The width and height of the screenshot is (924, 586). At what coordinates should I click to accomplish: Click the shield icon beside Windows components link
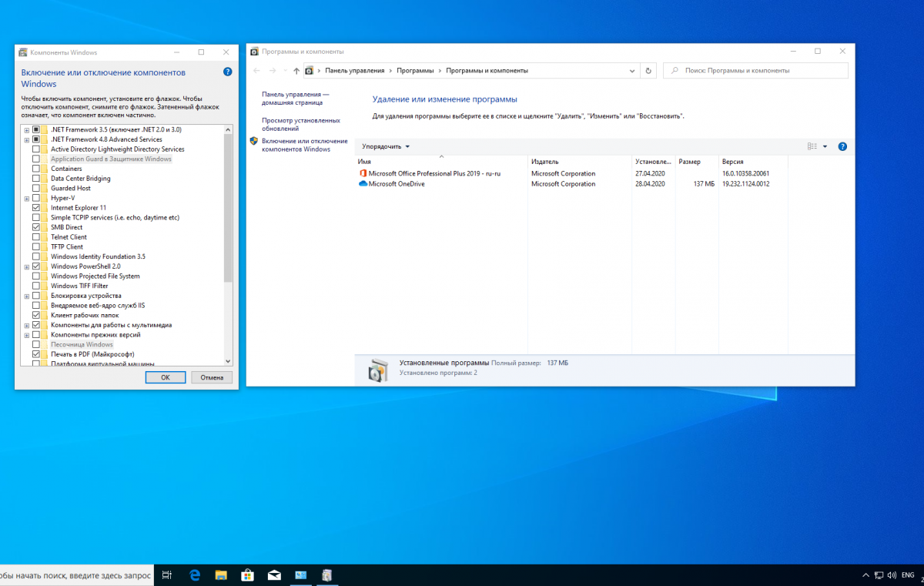[254, 142]
